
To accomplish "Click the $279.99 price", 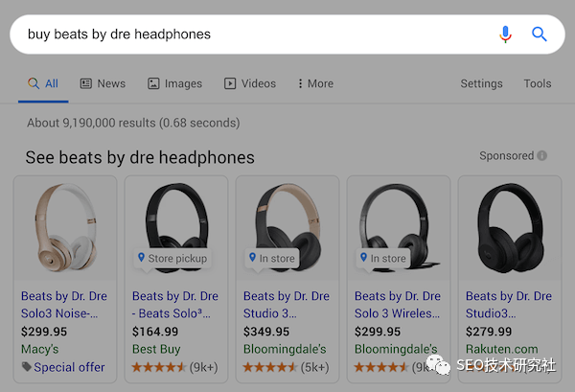I will 489,332.
